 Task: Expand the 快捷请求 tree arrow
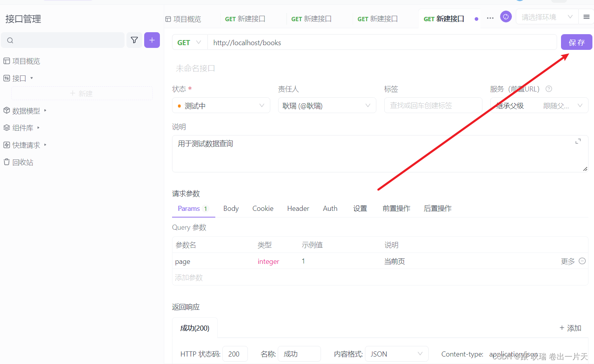[x=45, y=145]
